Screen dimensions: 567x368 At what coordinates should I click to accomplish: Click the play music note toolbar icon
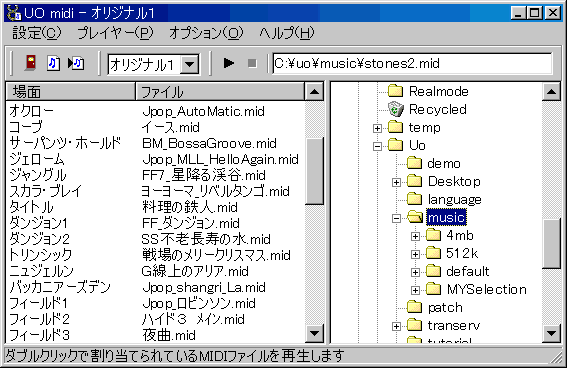pos(76,63)
